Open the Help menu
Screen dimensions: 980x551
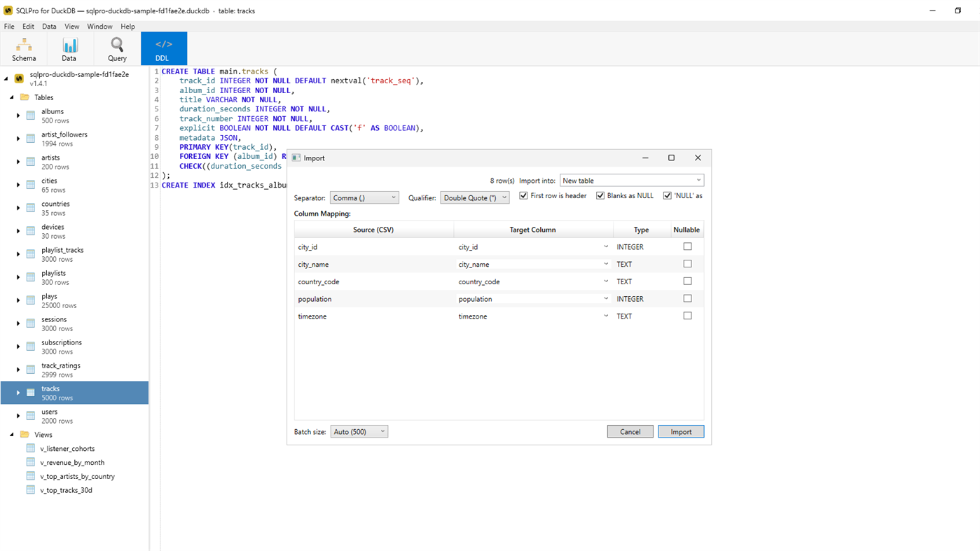coord(127,27)
